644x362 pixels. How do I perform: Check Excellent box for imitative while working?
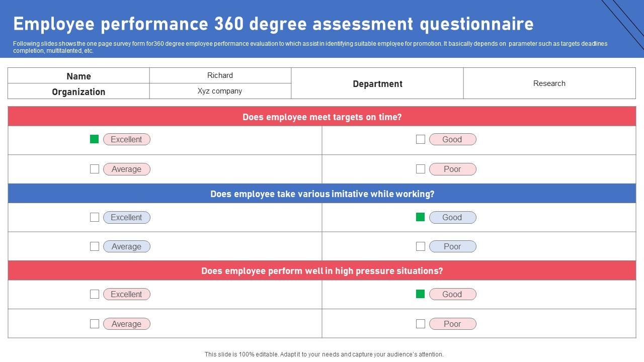coord(94,217)
